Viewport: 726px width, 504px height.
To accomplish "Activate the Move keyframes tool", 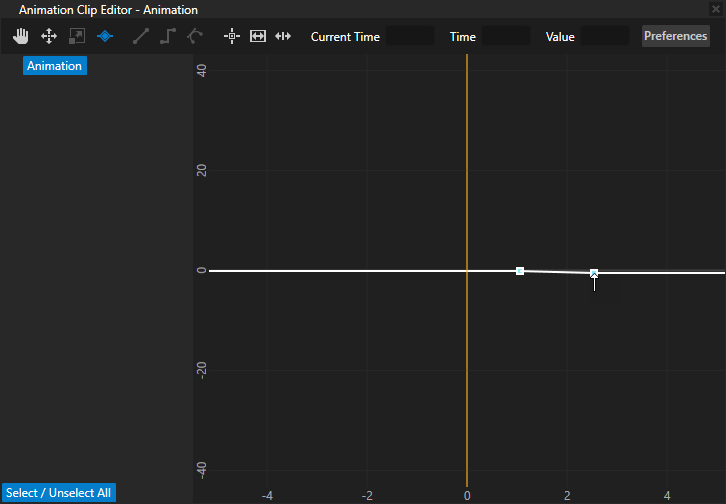I will point(48,36).
